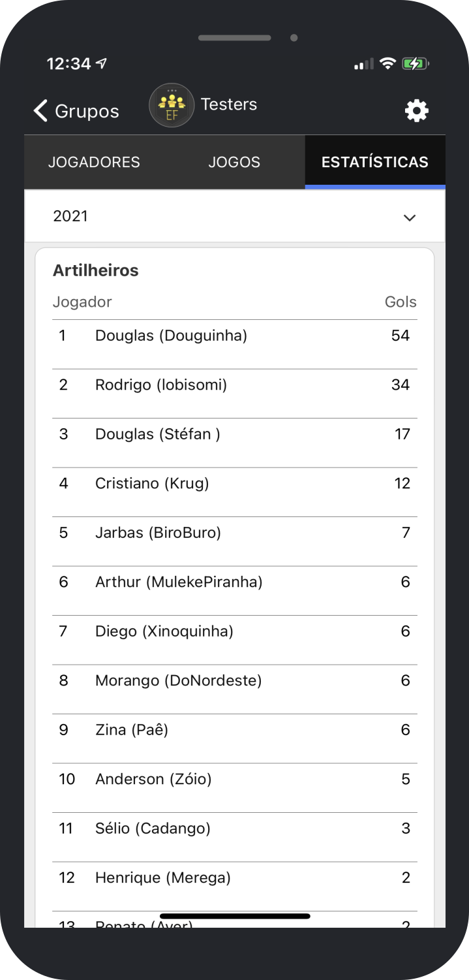
Task: Select the ESTATÍSTICAS tab
Action: 375,161
